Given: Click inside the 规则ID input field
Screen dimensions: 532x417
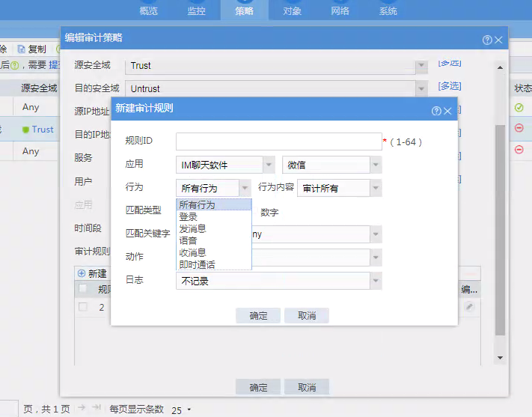Looking at the screenshot, I should (279, 141).
